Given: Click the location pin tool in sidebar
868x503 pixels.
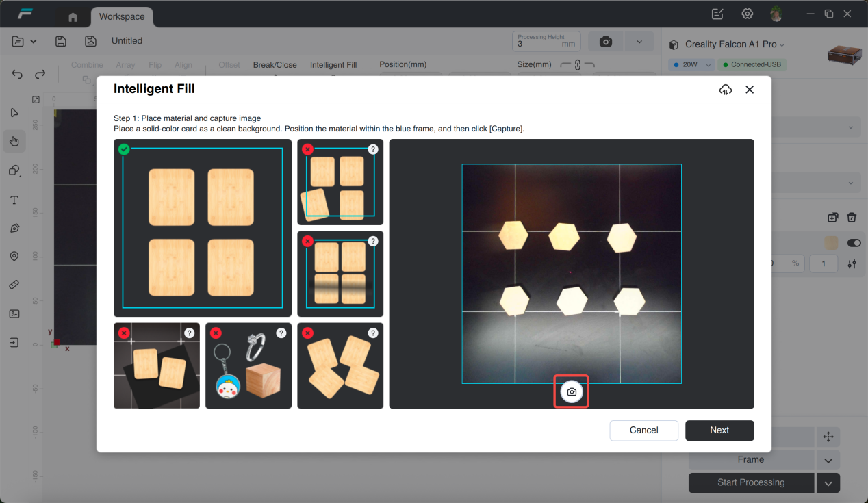Looking at the screenshot, I should 14,257.
